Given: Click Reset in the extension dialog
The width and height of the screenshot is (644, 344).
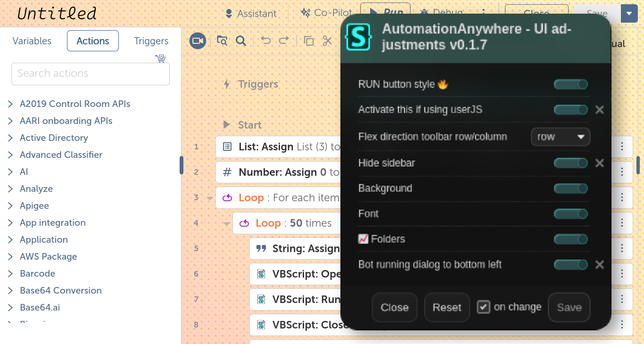Looking at the screenshot, I should pyautogui.click(x=447, y=307).
